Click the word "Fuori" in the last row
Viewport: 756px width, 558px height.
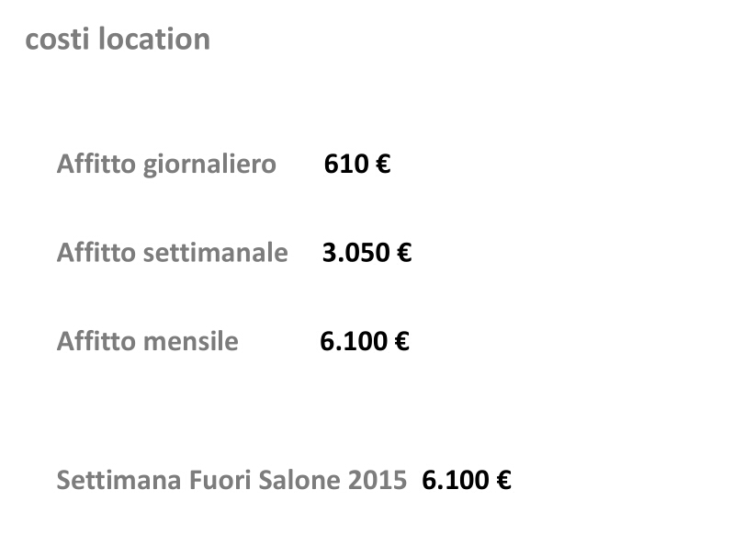coord(220,480)
